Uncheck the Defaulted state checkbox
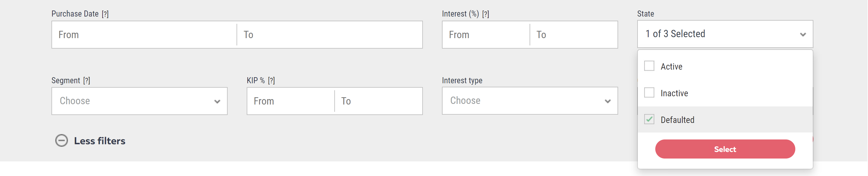The width and height of the screenshot is (868, 176). coord(649,119)
